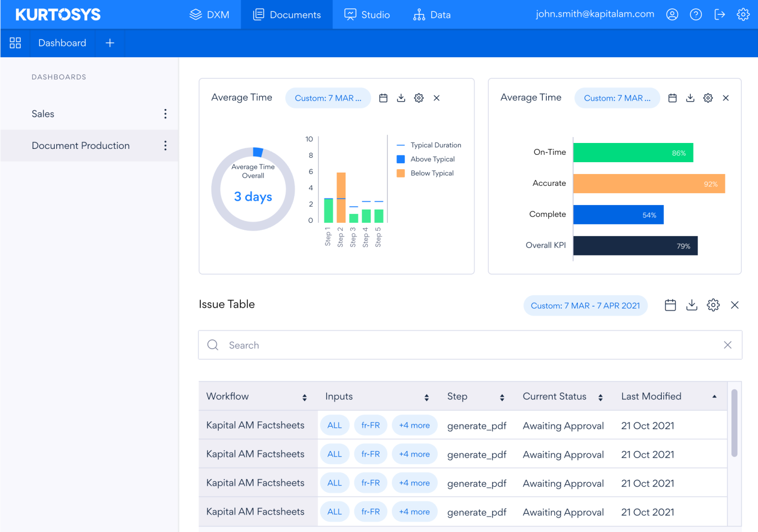Viewport: 758px width, 532px height.
Task: Open the three-dot menu on Document Production
Action: tap(165, 145)
